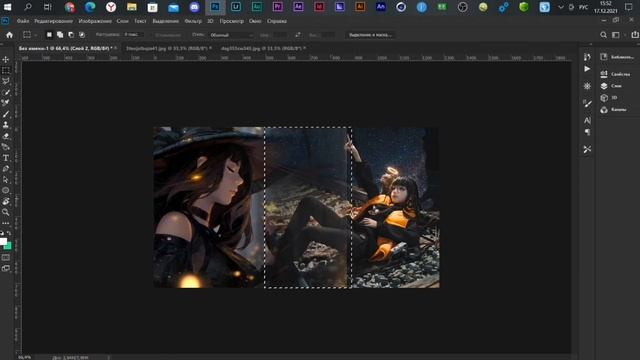Switch to the Без имени-1 document tab
Image resolution: width=640 pixels, height=360 pixels.
click(x=65, y=48)
